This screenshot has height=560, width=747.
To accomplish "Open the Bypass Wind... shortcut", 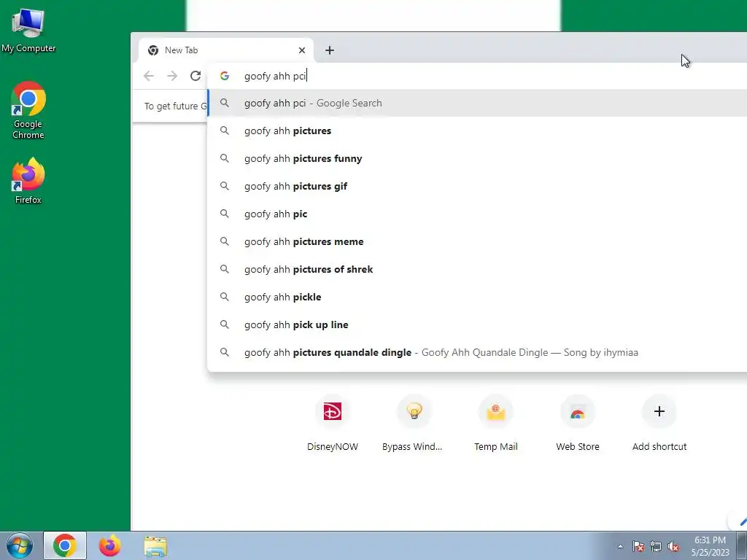I will click(x=412, y=423).
